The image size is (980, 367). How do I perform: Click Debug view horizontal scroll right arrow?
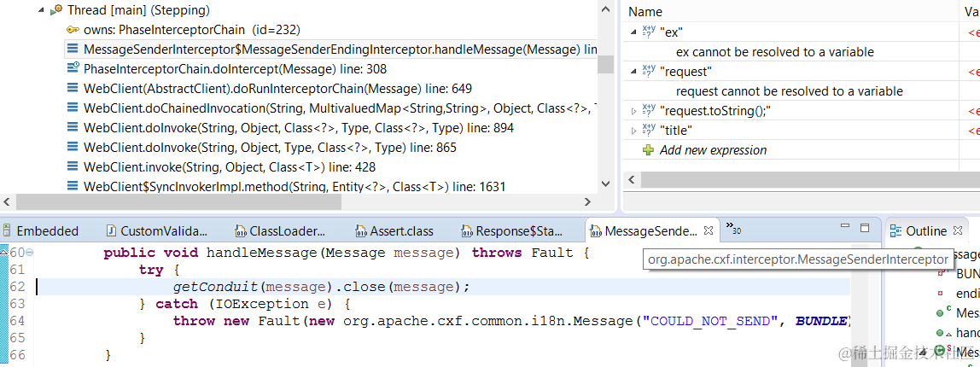point(587,202)
